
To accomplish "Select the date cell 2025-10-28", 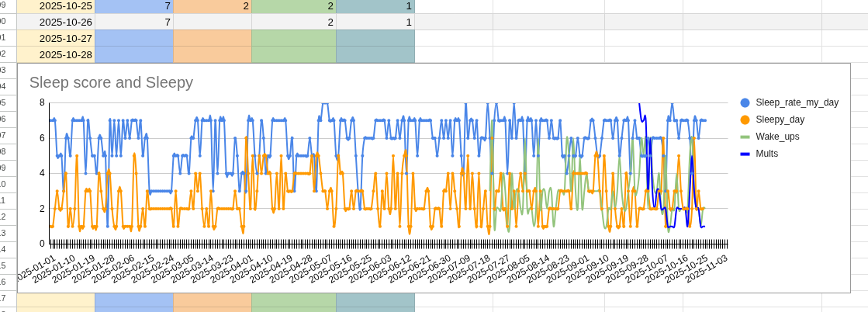I will point(56,54).
